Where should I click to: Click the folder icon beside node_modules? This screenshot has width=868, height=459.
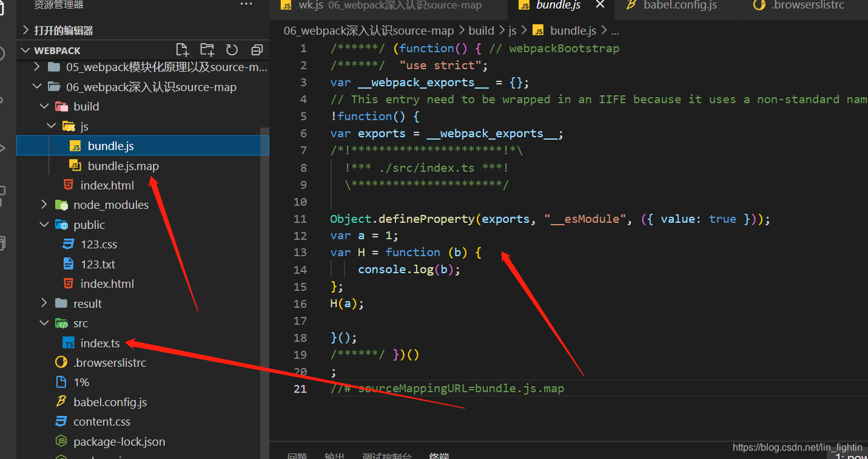[61, 205]
